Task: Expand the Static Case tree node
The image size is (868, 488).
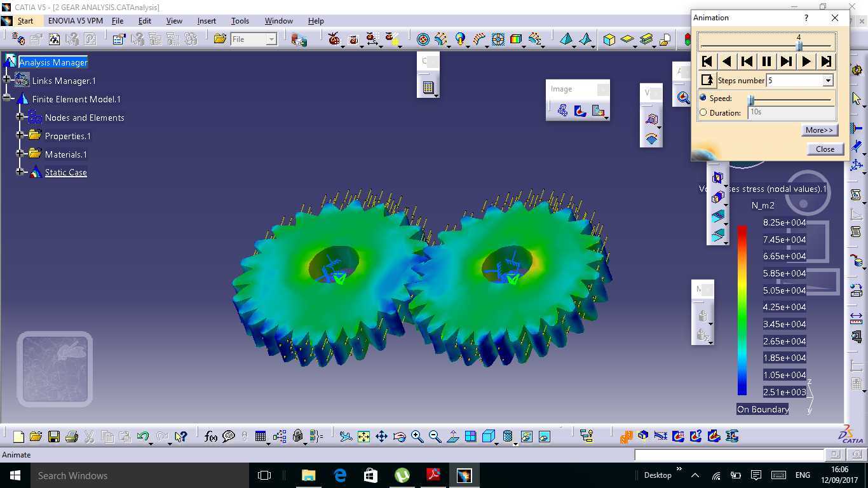Action: (20, 172)
